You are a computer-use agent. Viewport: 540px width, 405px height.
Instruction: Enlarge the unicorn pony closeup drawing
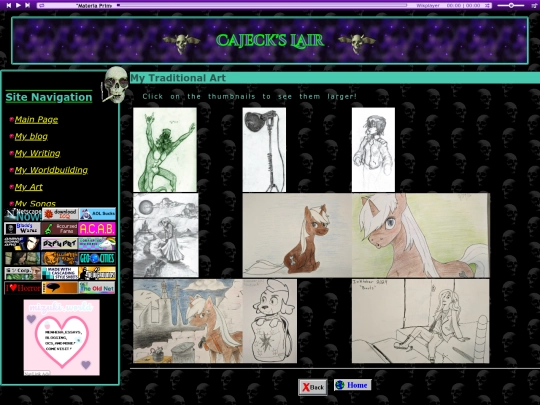421,235
